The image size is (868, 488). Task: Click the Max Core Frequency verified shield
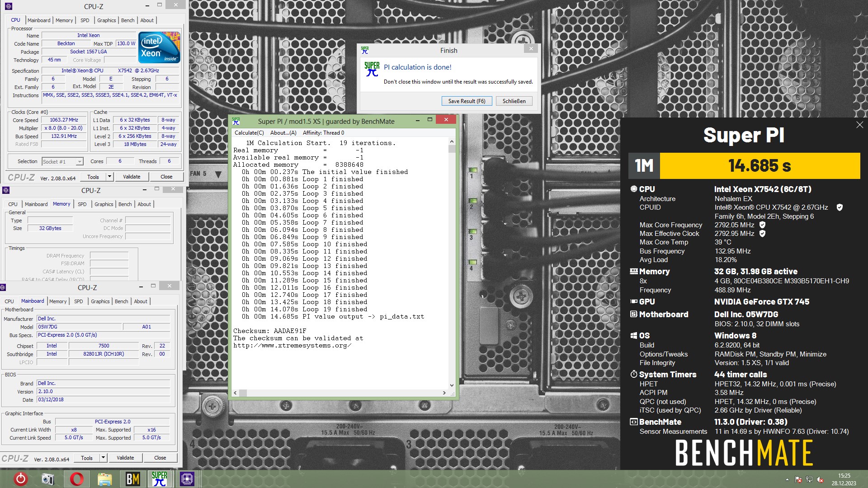(x=762, y=225)
